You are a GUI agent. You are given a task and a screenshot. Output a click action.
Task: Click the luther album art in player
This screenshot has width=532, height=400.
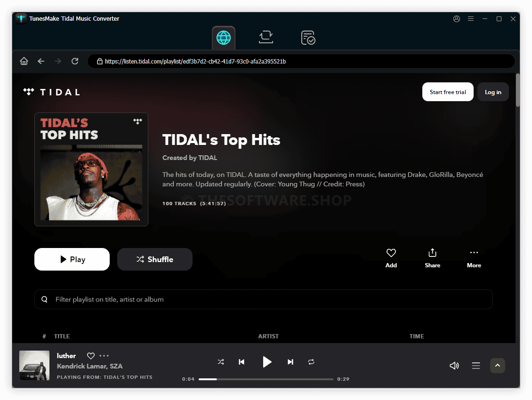34,365
